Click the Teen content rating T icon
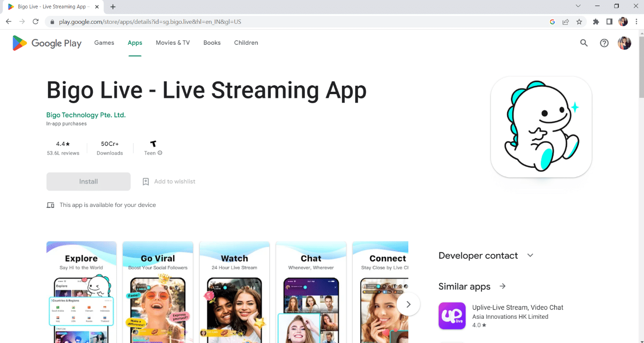 [153, 144]
